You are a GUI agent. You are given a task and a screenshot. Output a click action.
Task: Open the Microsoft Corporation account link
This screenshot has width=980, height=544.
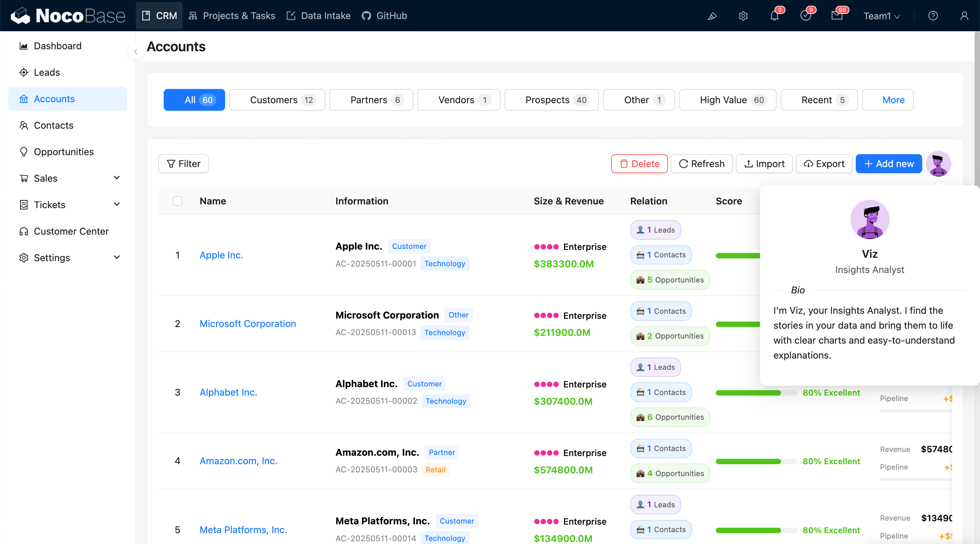[x=248, y=324]
